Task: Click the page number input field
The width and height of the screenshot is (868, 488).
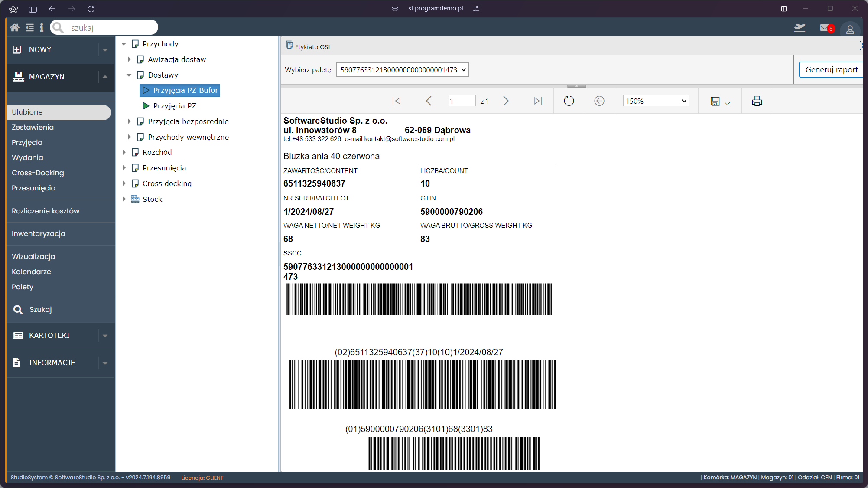Action: point(462,100)
